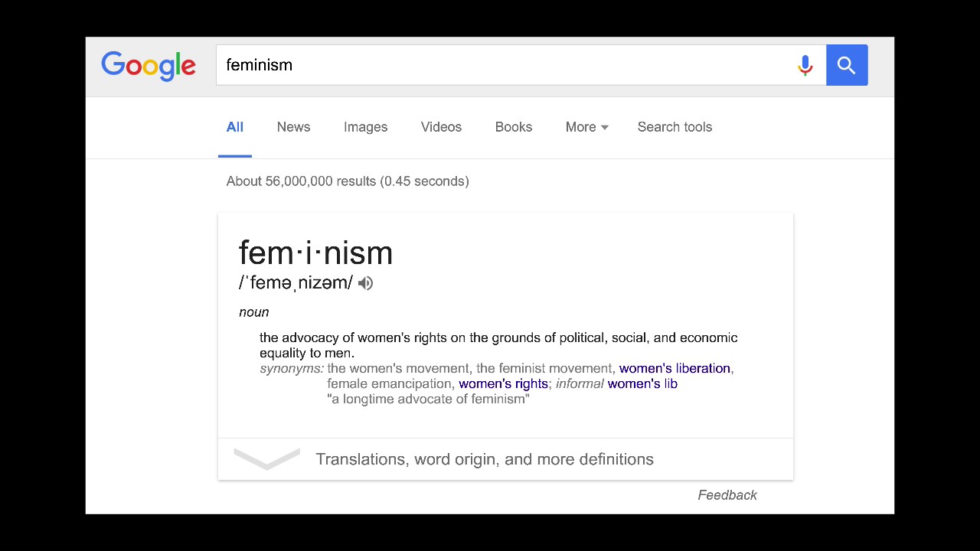
Task: Open the Videos results tab
Action: point(441,127)
